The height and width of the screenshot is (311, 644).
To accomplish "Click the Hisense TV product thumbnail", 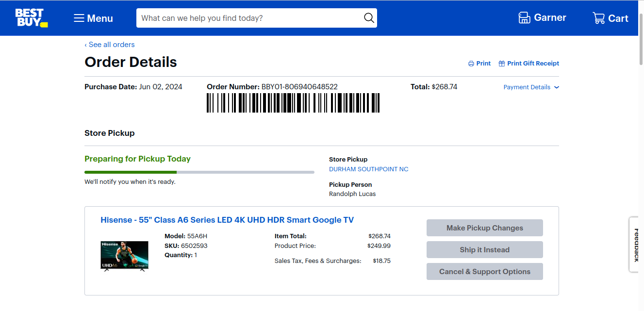I will (x=124, y=255).
